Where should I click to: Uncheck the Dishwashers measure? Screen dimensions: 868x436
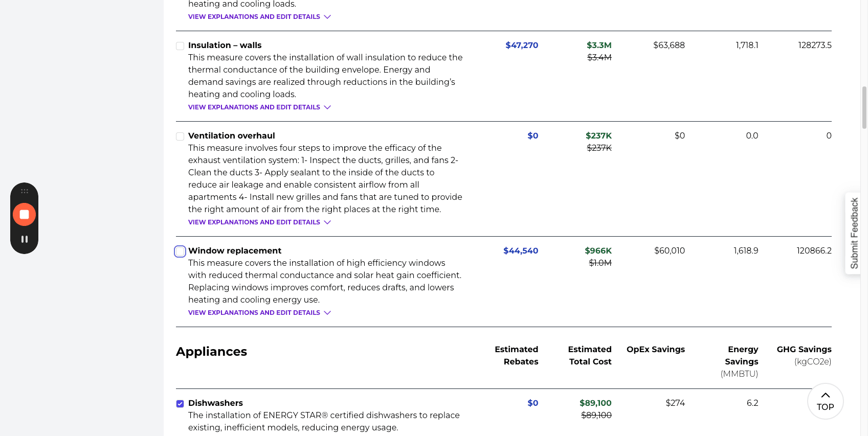coord(180,404)
